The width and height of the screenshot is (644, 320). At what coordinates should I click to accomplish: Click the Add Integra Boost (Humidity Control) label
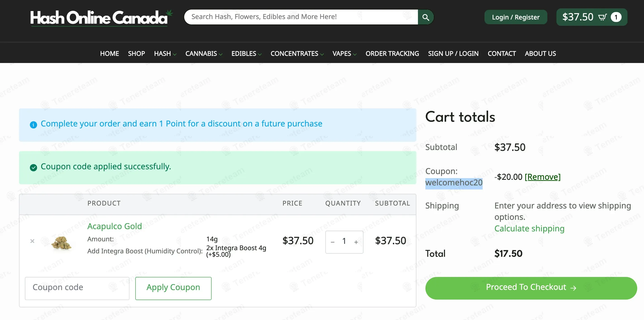(145, 251)
